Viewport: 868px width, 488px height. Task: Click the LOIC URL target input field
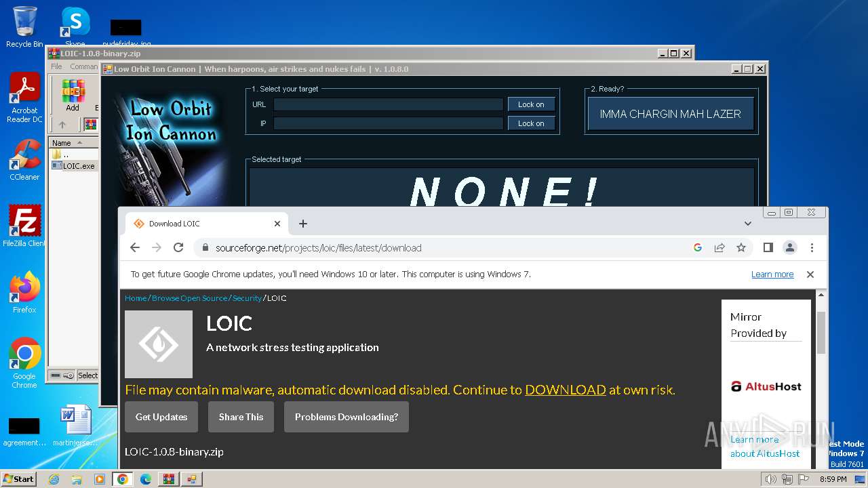[x=389, y=104]
